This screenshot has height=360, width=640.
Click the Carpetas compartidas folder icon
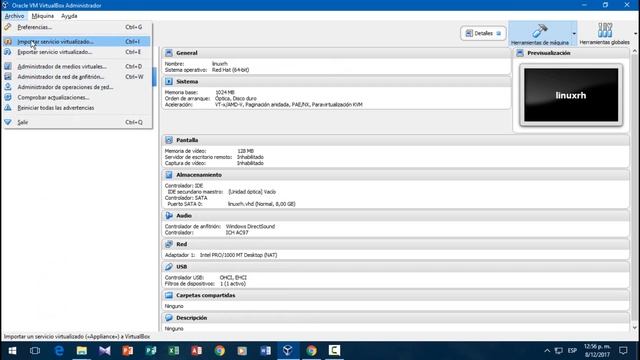(169, 295)
